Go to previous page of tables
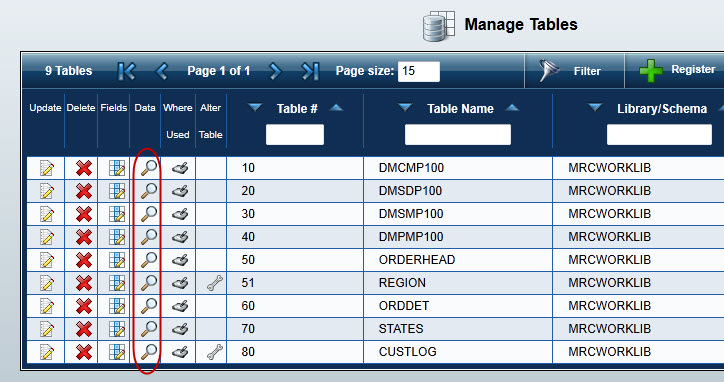This screenshot has height=382, width=724. click(x=162, y=71)
